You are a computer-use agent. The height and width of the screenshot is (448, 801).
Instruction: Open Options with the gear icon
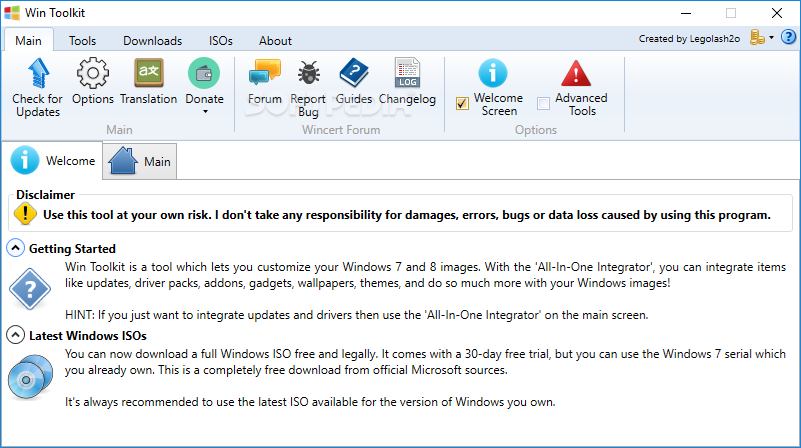click(92, 73)
